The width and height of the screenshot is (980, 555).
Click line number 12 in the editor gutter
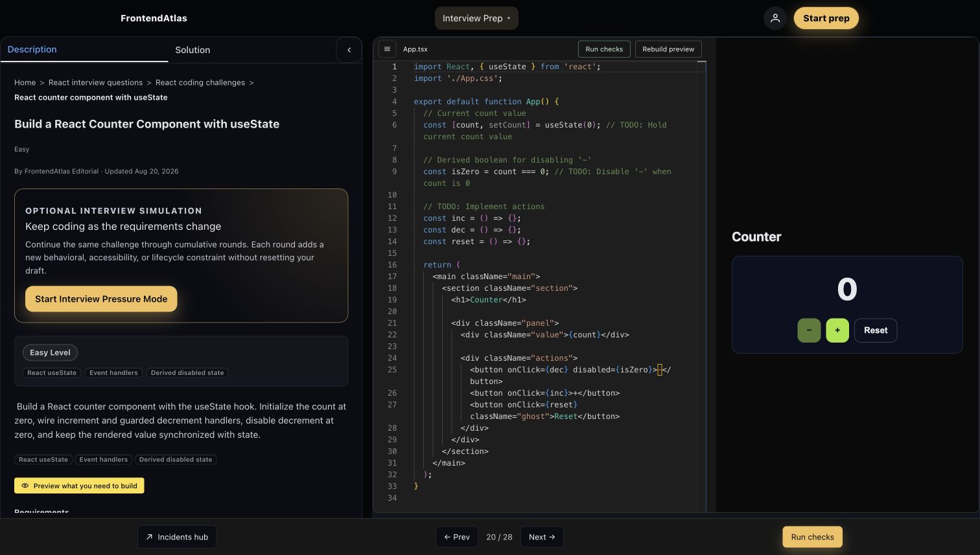[x=392, y=218]
